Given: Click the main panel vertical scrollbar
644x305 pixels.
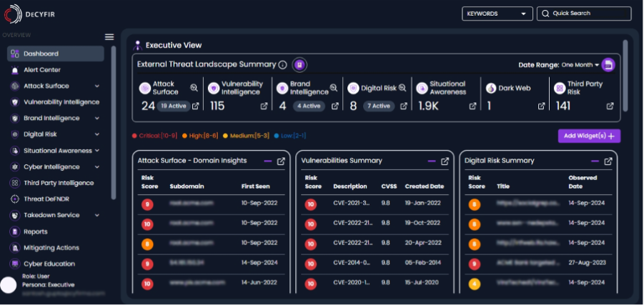Looking at the screenshot, I should click(625, 76).
